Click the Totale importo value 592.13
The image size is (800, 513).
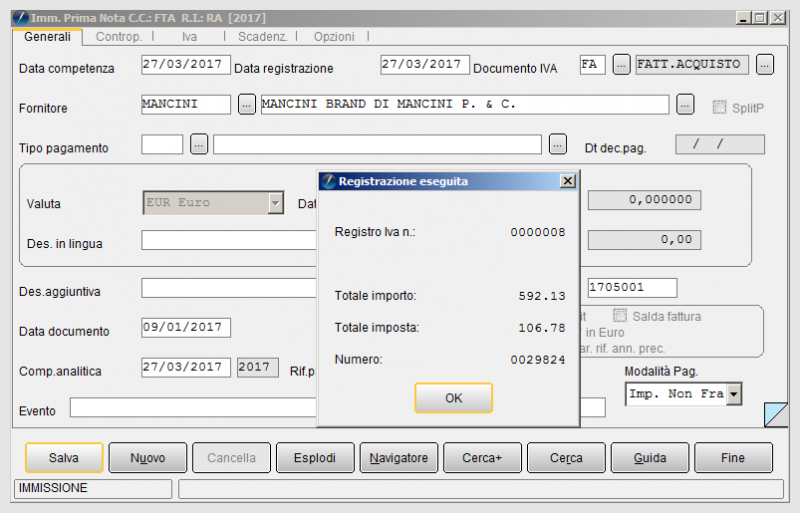point(542,296)
